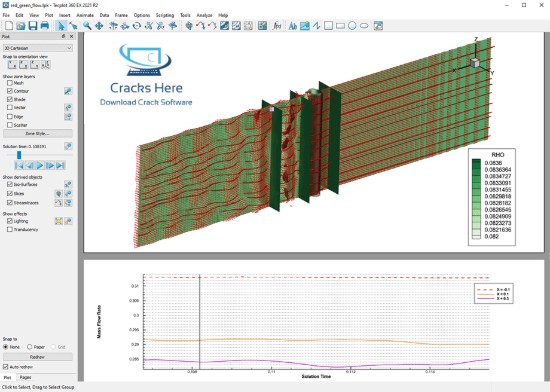The height and width of the screenshot is (392, 550).
Task: Enable the Translucency effect checkbox
Action: click(x=9, y=229)
